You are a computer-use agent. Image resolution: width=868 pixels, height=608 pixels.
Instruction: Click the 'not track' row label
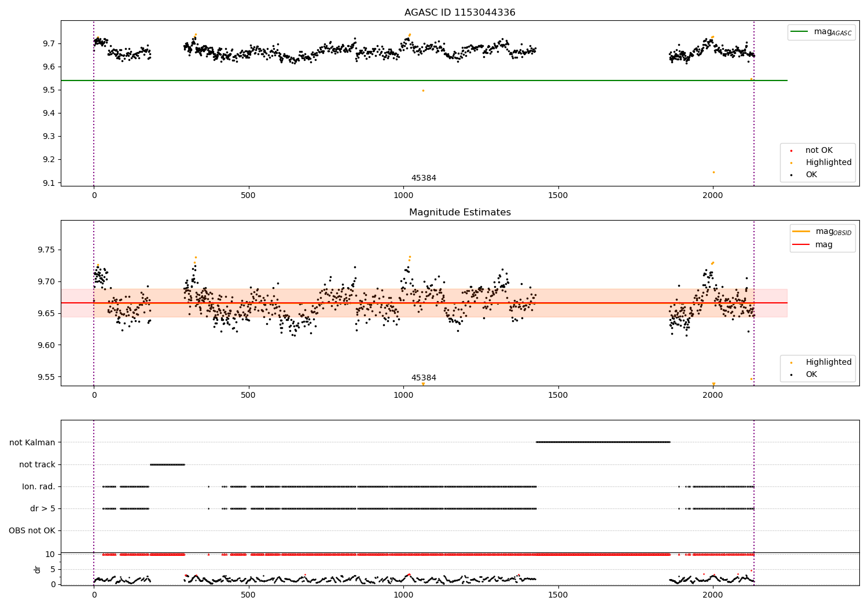point(37,465)
